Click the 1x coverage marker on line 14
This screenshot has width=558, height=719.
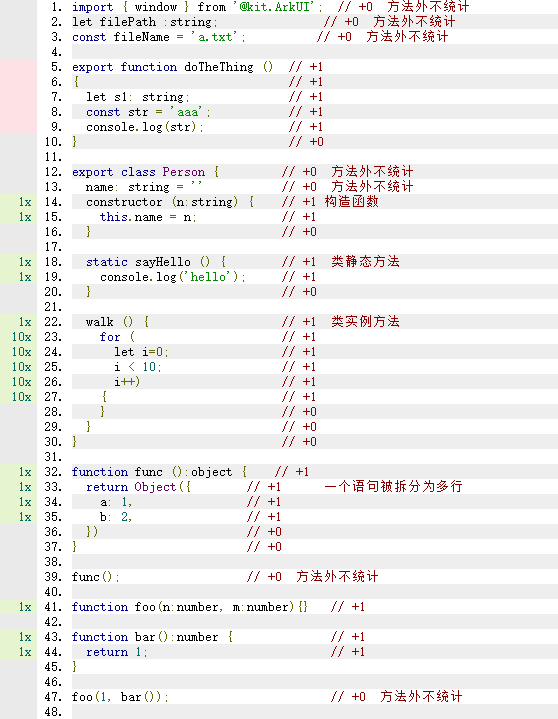25,202
